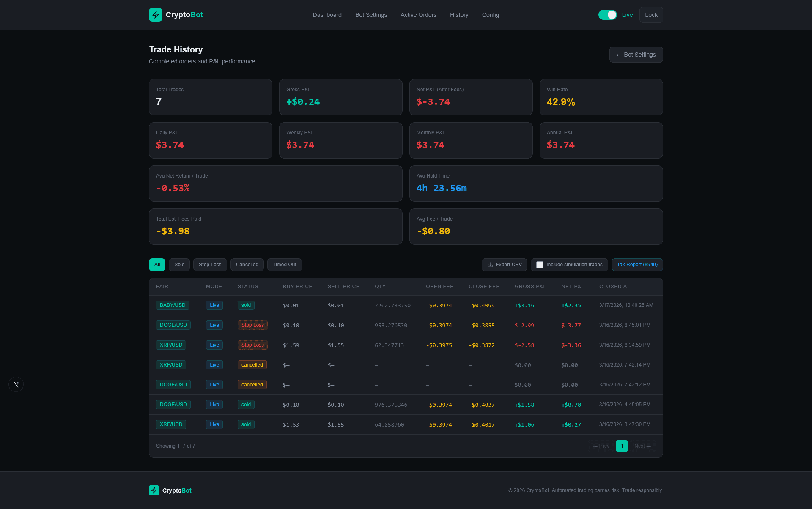Select the Cancelled trade filter
This screenshot has width=812, height=509.
click(x=247, y=264)
